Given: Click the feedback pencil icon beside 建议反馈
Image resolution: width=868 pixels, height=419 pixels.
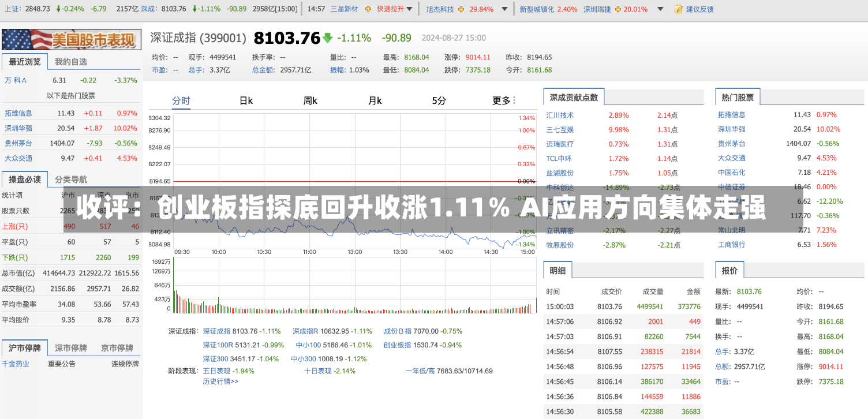Looking at the screenshot, I should point(679,9).
